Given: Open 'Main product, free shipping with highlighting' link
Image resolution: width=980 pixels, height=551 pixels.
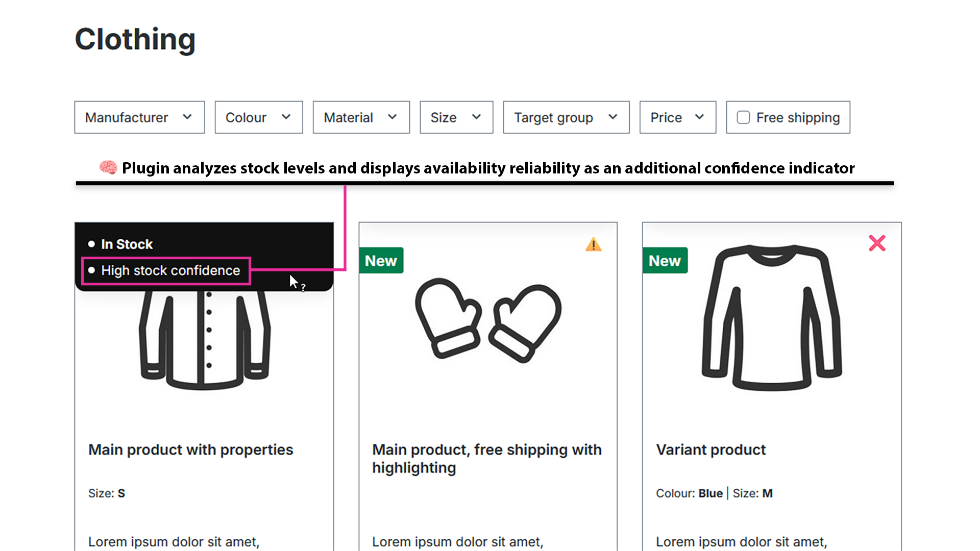Looking at the screenshot, I should point(487,459).
